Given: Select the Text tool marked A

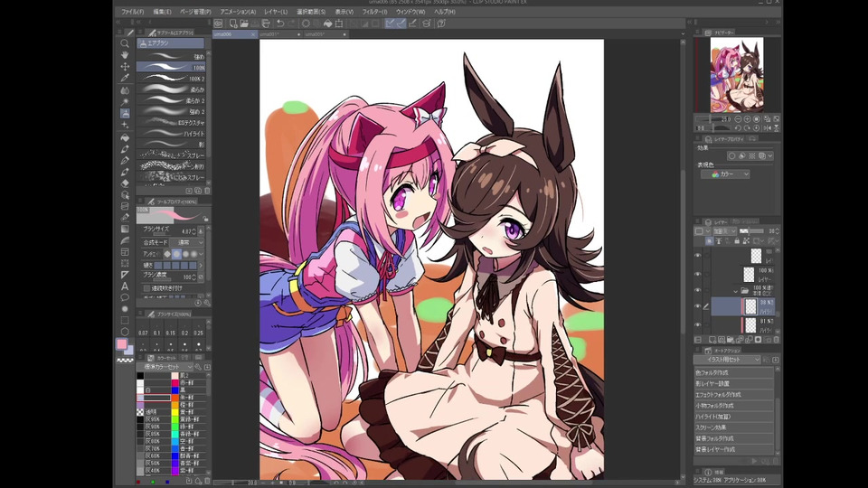Looking at the screenshot, I should click(125, 286).
